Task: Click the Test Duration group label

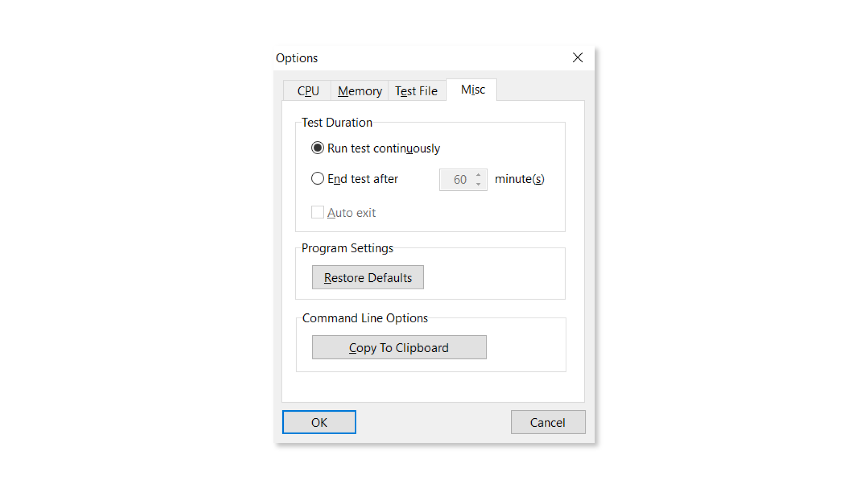Action: 337,122
